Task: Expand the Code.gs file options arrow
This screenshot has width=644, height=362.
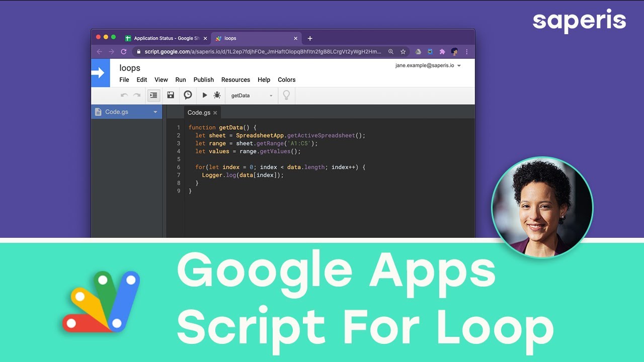Action: [155, 112]
